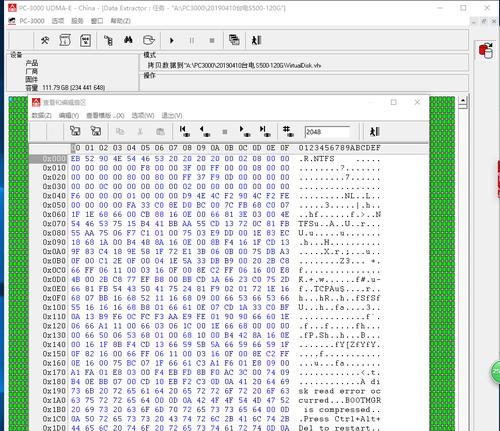Select offset row 0x150
The width and height of the screenshot is (500, 431).
[54, 354]
